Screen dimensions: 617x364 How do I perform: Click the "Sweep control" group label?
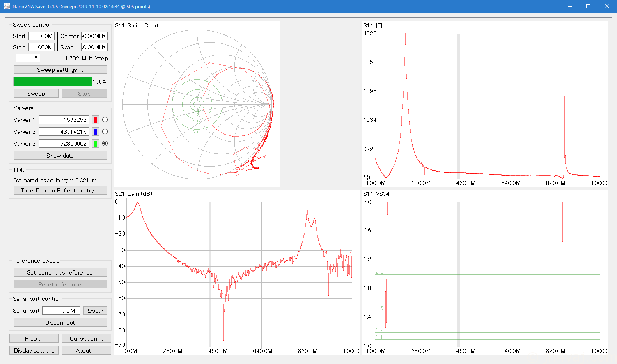[32, 25]
